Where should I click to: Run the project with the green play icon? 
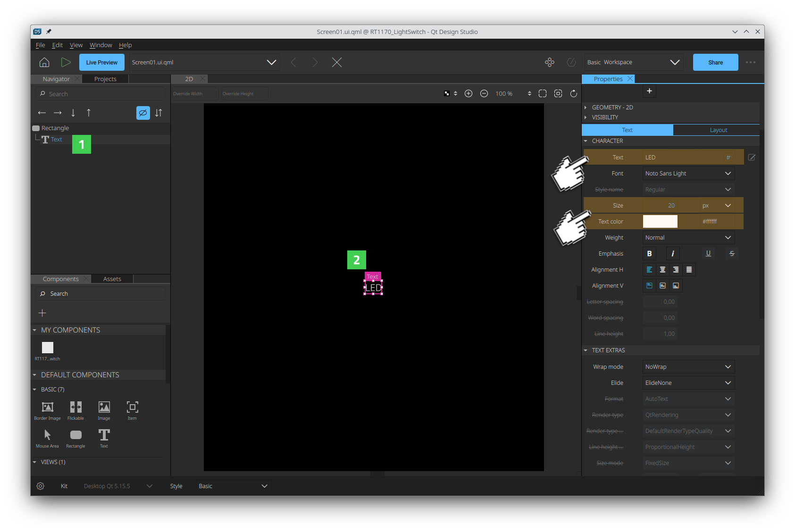pos(66,62)
